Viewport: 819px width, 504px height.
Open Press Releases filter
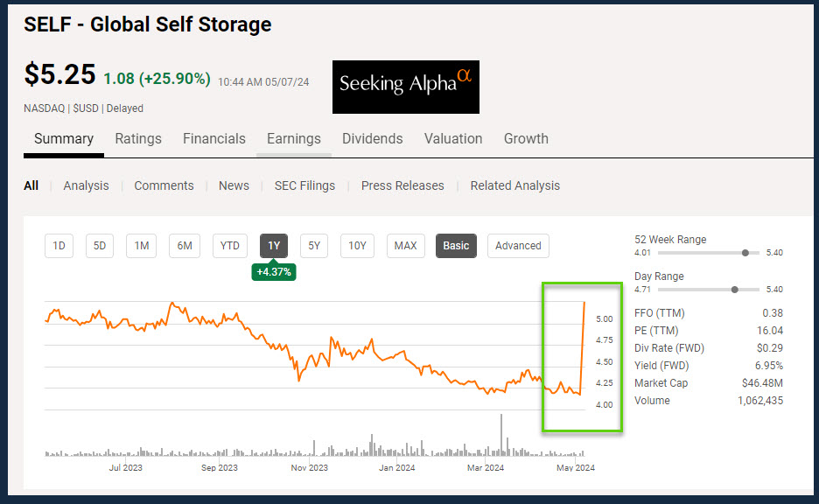tap(402, 185)
